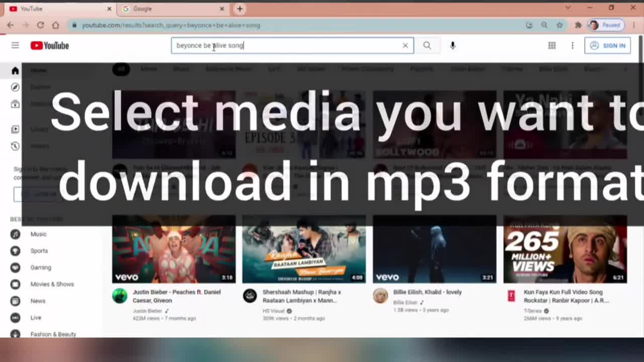Viewport: 644px width, 362px height.
Task: Click the Gaming category icon
Action: coord(16,267)
